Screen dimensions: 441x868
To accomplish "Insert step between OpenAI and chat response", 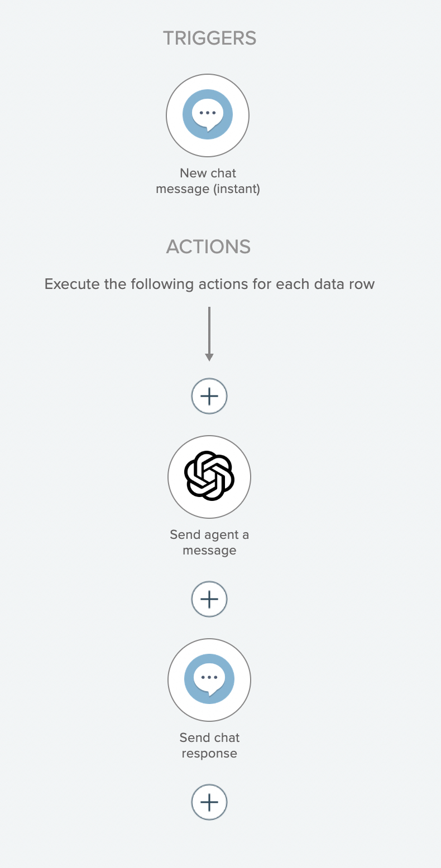I will tap(209, 599).
